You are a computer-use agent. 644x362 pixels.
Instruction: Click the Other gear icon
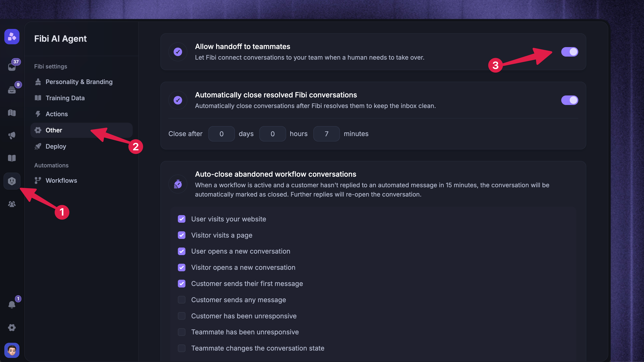(x=38, y=130)
